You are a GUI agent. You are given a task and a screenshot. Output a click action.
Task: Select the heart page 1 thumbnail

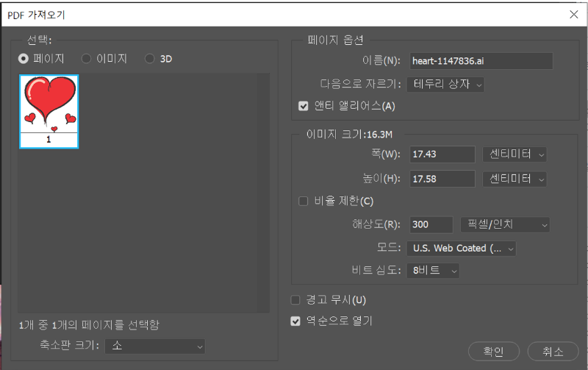point(49,112)
